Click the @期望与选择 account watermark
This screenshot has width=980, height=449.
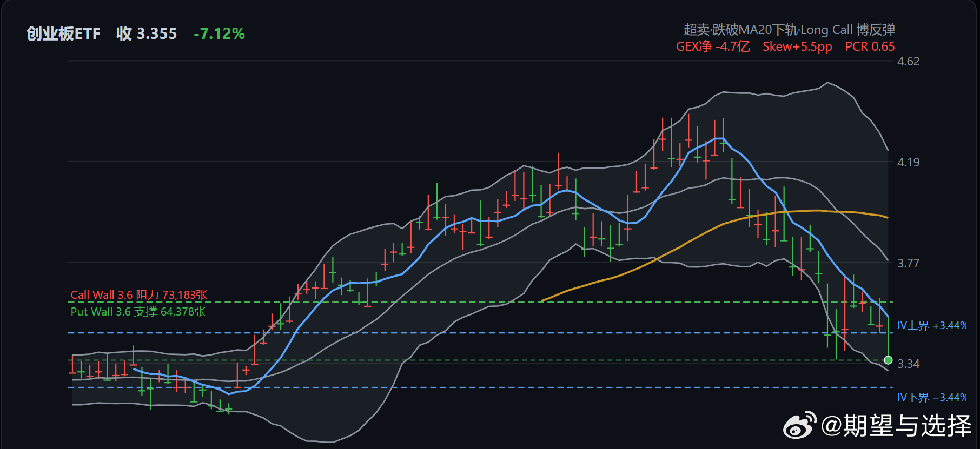896,426
